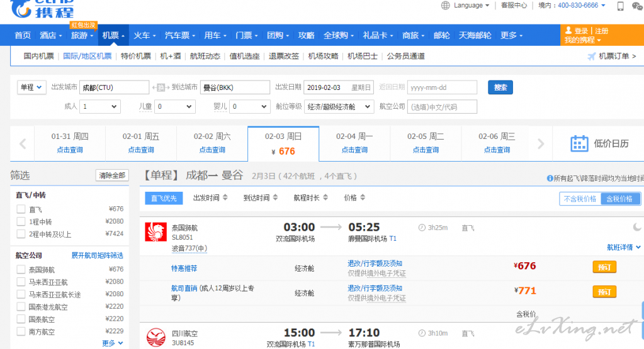Viewport: 644px width, 349px height.
Task: Open the 酒店 nav menu
Action: pyautogui.click(x=50, y=35)
